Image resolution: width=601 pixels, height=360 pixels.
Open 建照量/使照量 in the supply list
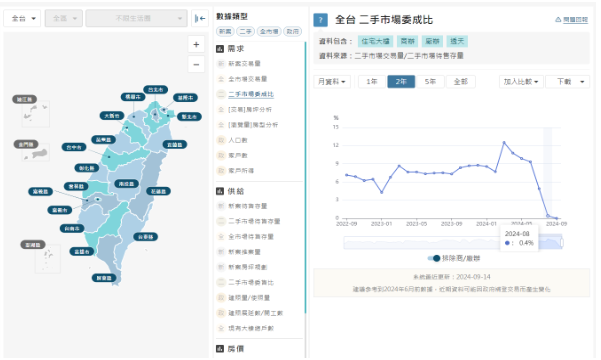(249, 298)
